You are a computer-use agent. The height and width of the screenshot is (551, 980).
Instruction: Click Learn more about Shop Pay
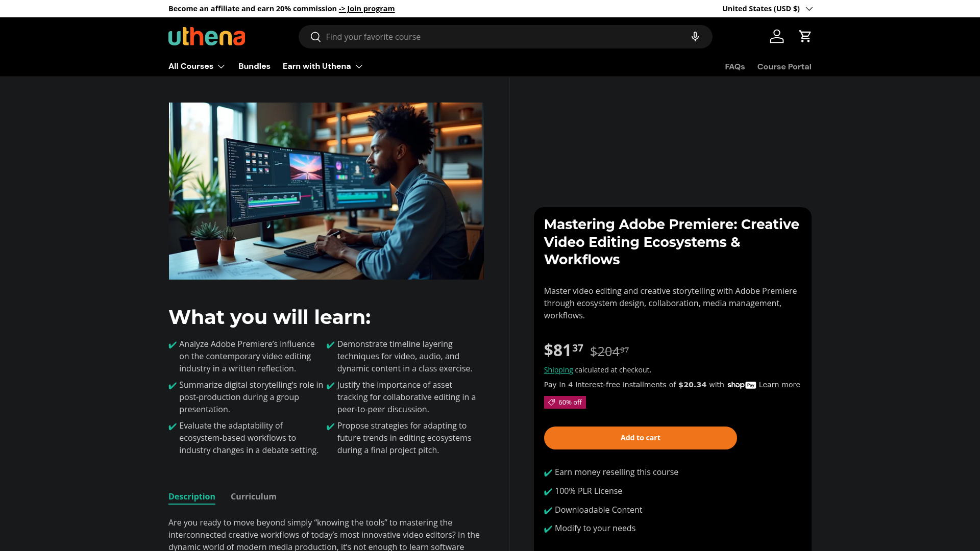point(779,385)
